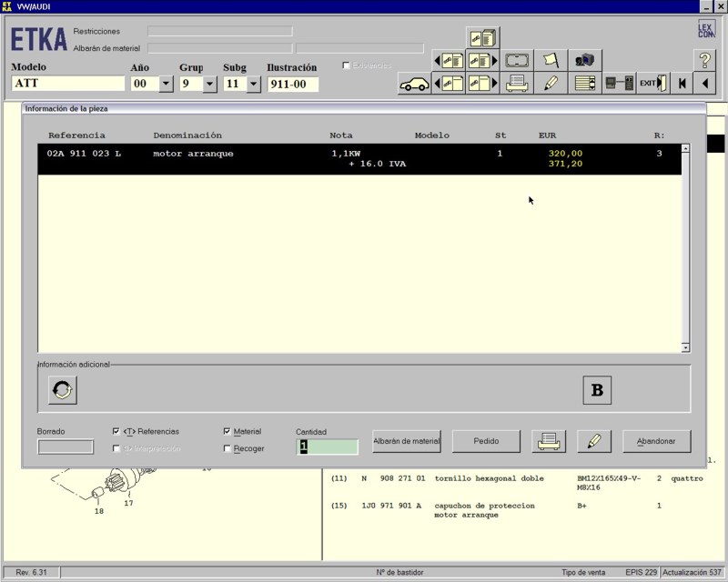
Task: Click the Abandonar button
Action: click(656, 441)
